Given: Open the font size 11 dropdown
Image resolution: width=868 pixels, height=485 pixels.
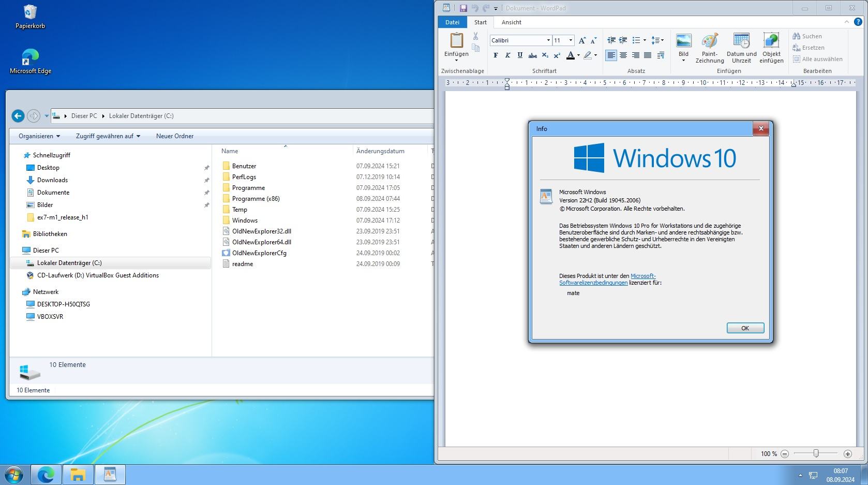Looking at the screenshot, I should tap(571, 40).
